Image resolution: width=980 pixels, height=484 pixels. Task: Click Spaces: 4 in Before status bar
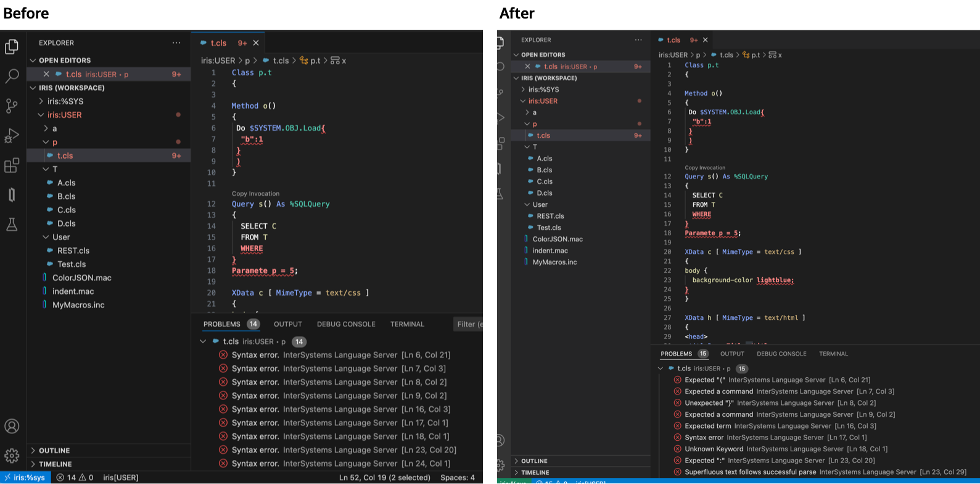(x=458, y=477)
